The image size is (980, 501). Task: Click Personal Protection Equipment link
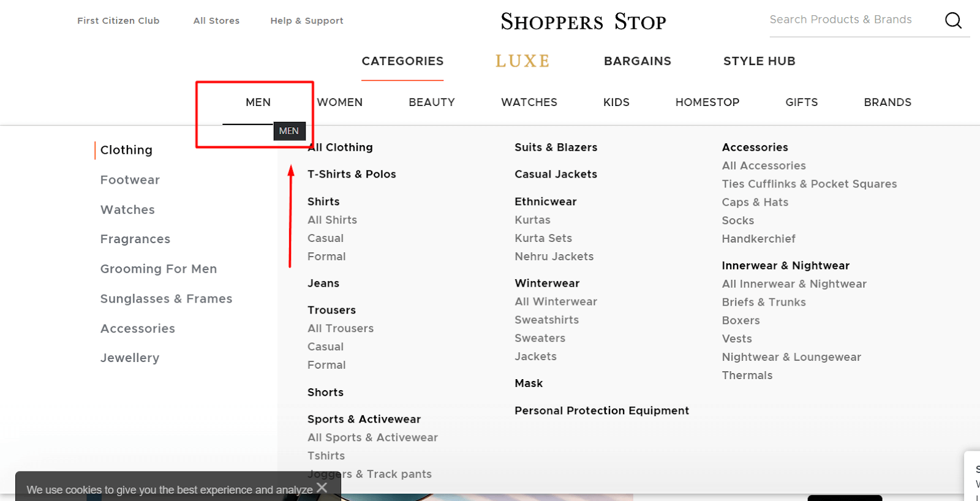coord(601,411)
